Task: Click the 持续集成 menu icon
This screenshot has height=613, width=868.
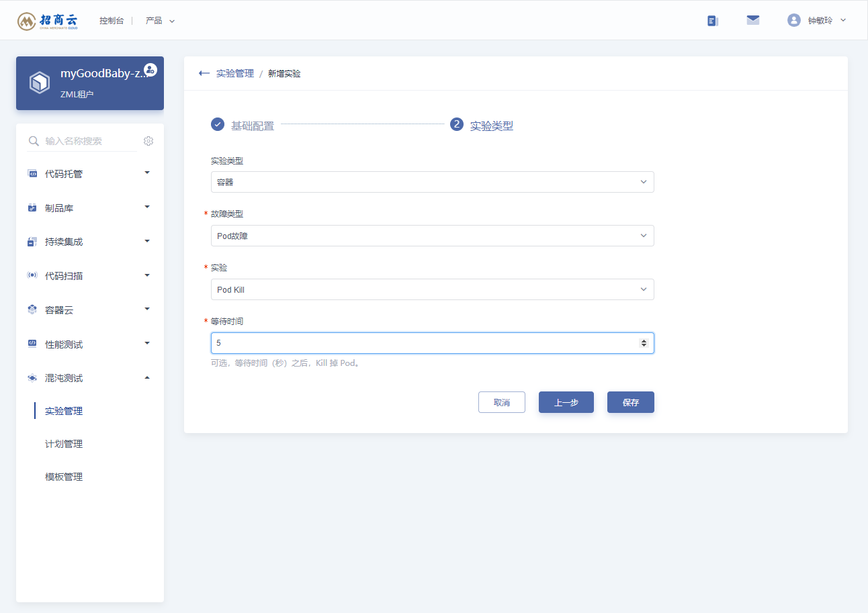Action: click(x=32, y=242)
